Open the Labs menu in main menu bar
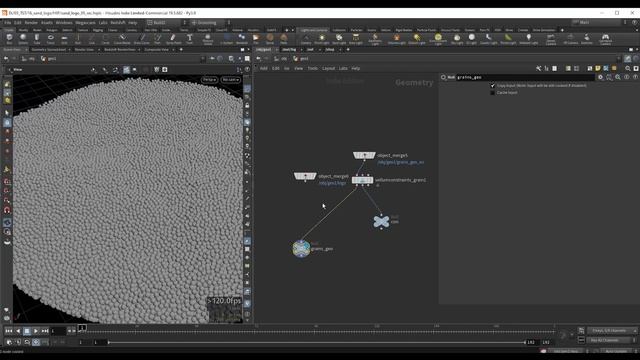Screen dimensions: 640x360 coord(102,23)
